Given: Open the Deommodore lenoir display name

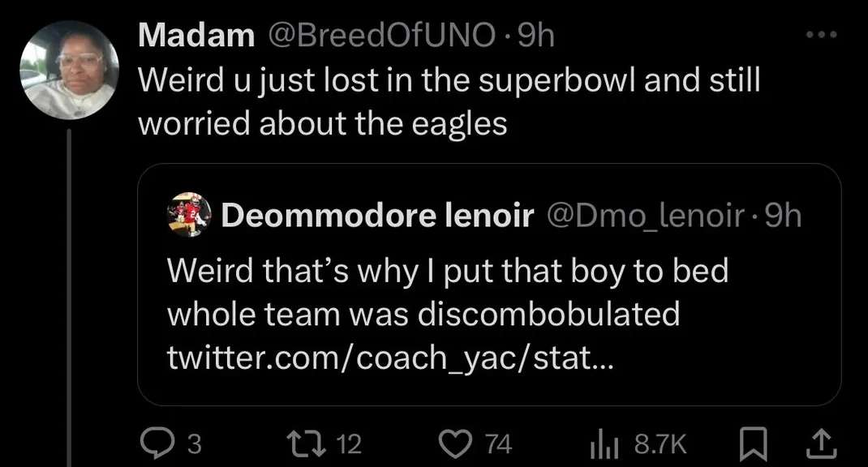Looking at the screenshot, I should click(377, 216).
